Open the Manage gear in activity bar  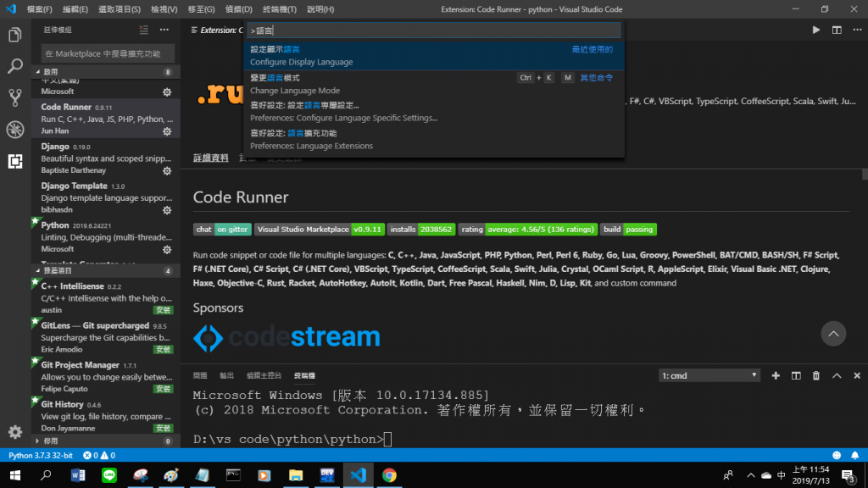(15, 431)
